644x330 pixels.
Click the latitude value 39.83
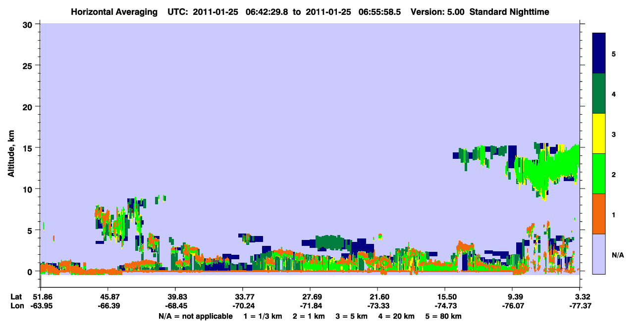pos(175,297)
